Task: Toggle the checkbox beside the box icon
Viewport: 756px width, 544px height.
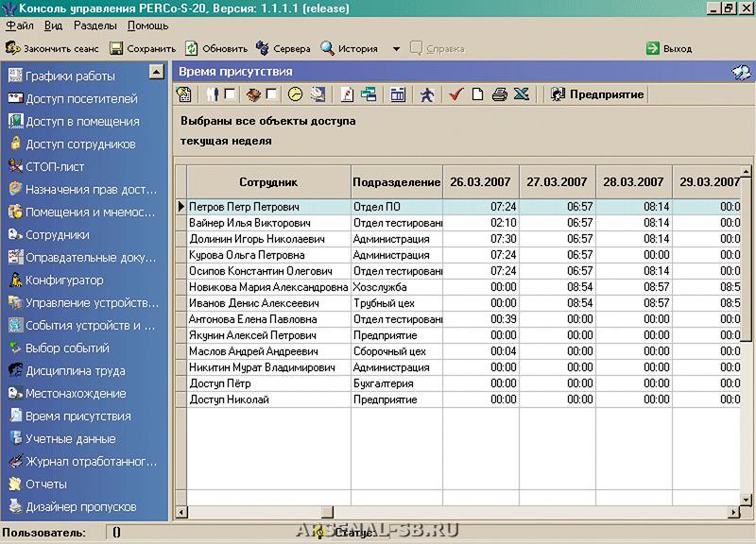Action: point(272,94)
